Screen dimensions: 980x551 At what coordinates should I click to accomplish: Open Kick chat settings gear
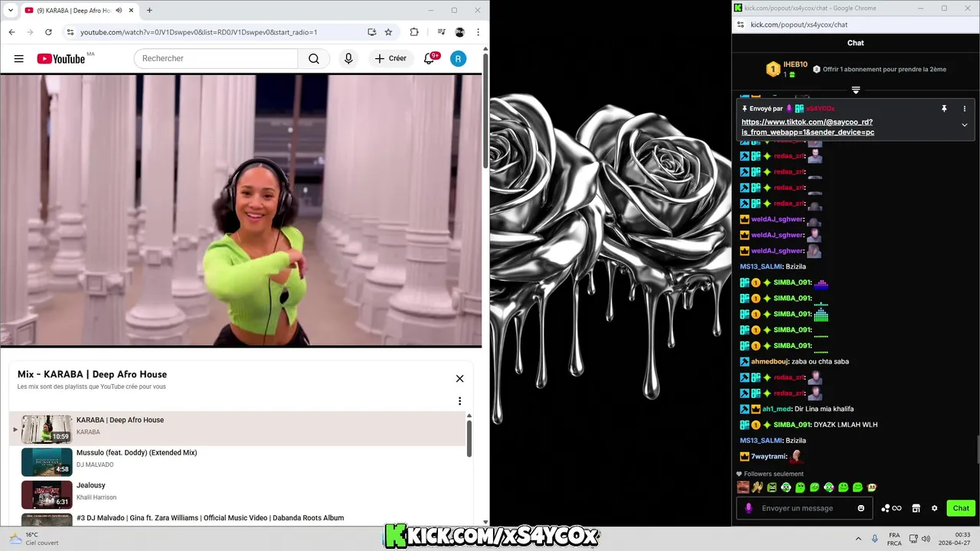pyautogui.click(x=934, y=508)
